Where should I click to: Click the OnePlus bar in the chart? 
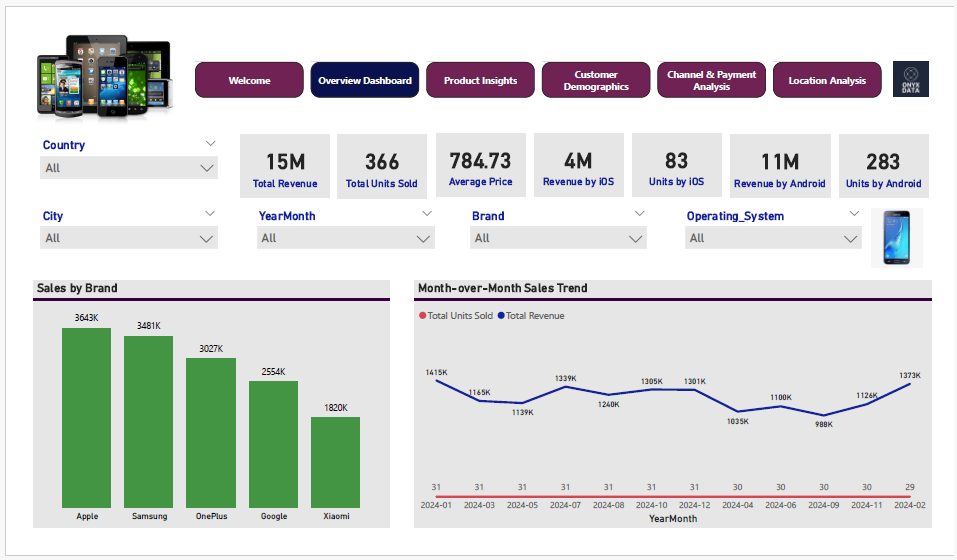point(211,433)
